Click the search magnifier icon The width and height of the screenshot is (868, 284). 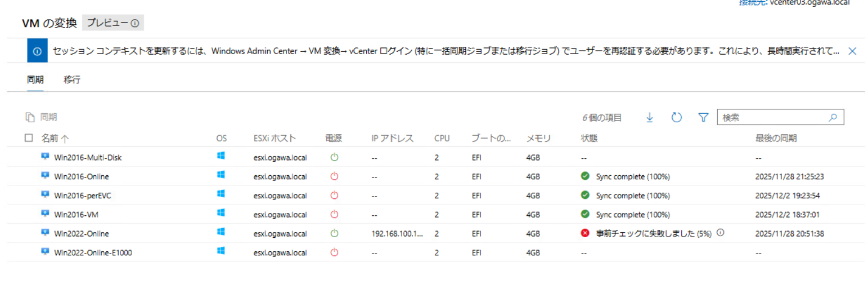[x=833, y=117]
